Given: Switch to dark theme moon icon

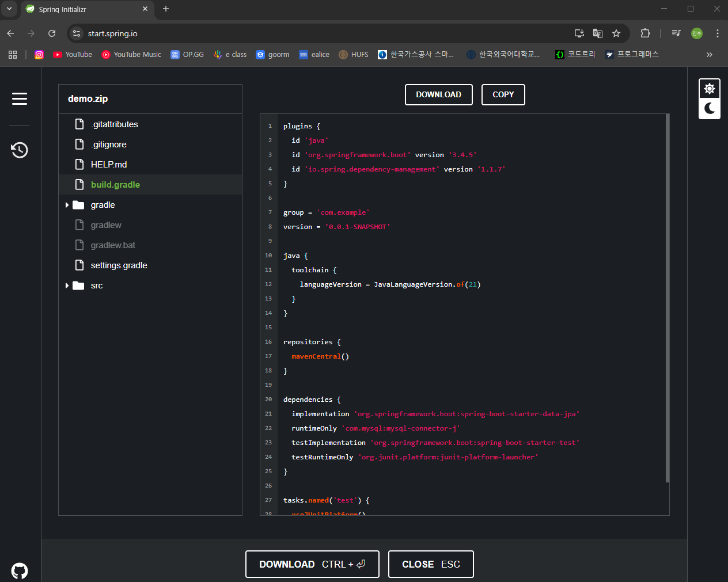Looking at the screenshot, I should click(x=710, y=108).
